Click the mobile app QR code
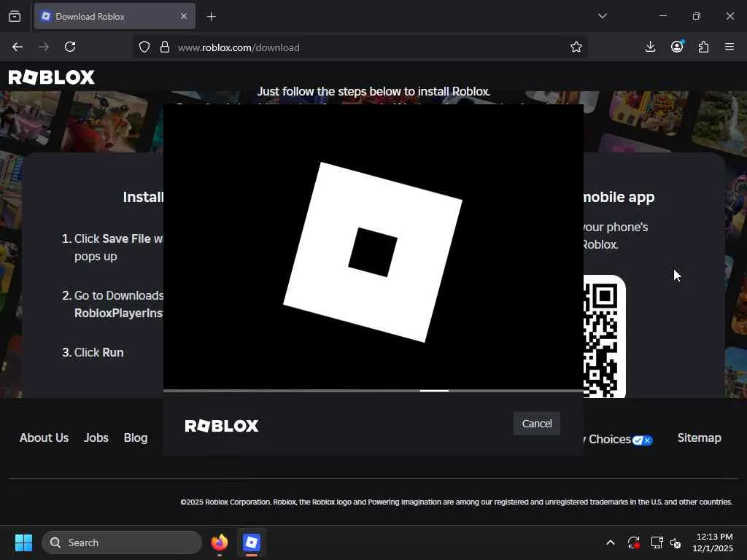747x560 pixels. click(604, 336)
